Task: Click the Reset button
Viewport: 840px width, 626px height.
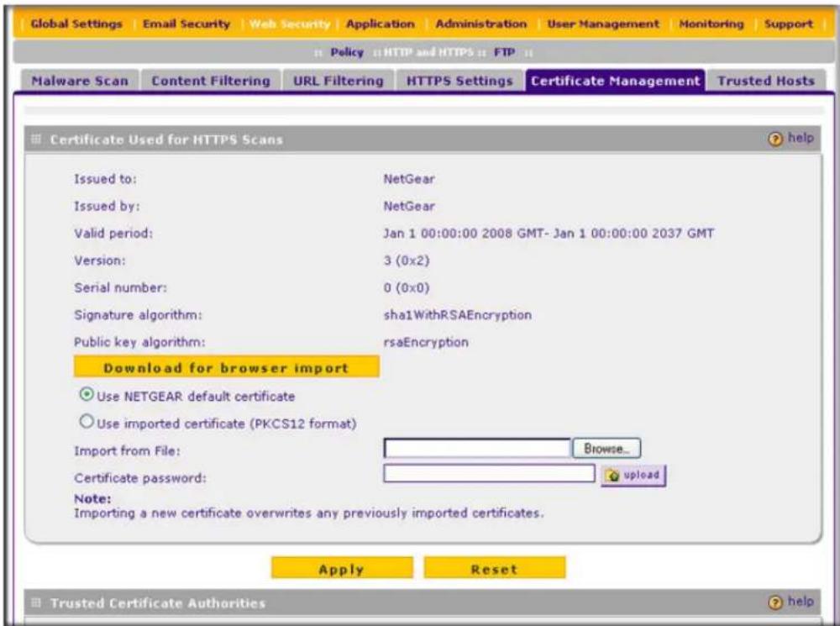Action: [x=495, y=569]
